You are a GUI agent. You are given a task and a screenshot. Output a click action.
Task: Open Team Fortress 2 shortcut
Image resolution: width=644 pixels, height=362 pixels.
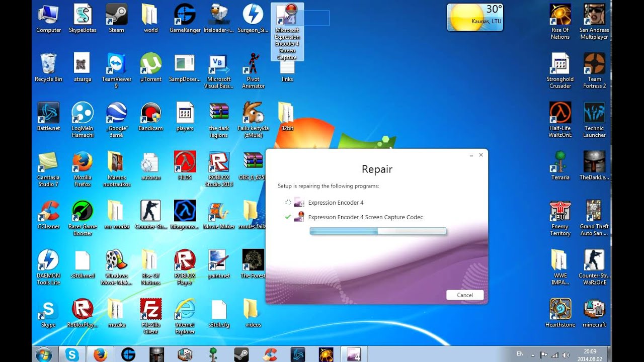click(594, 71)
